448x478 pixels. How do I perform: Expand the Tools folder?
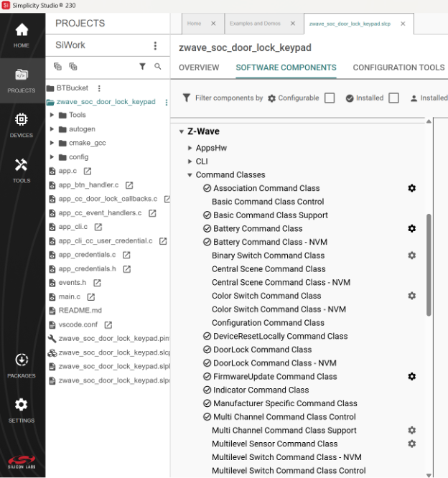[52, 115]
